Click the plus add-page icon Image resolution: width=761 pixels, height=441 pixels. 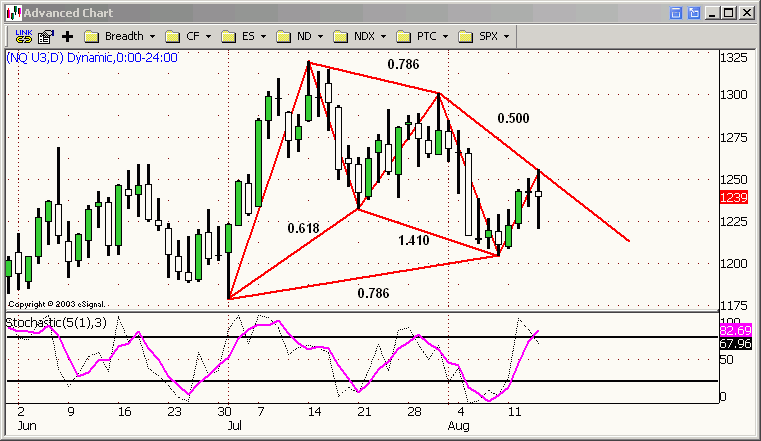67,36
